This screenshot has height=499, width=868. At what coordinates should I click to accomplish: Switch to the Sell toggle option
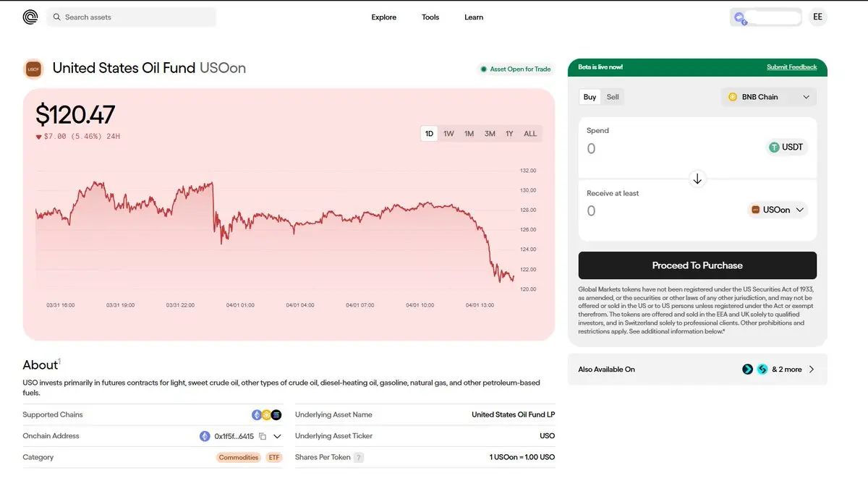point(613,97)
